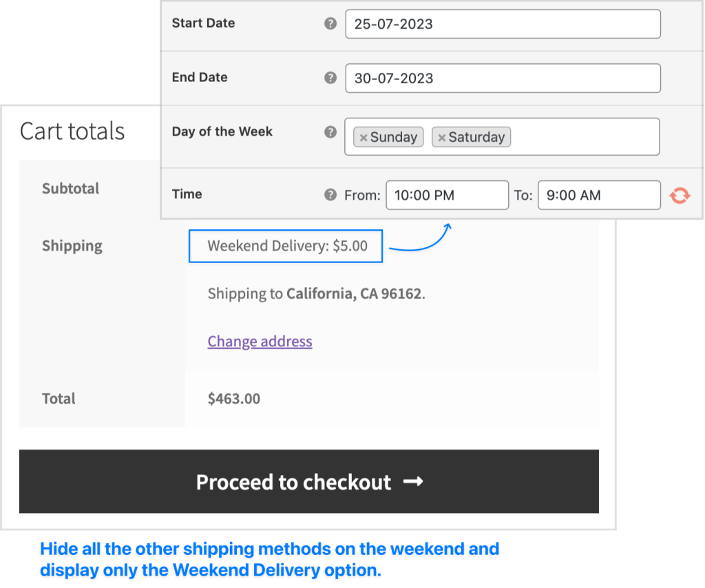705x588 pixels.
Task: Click the Cart totals heading
Action: pyautogui.click(x=72, y=132)
